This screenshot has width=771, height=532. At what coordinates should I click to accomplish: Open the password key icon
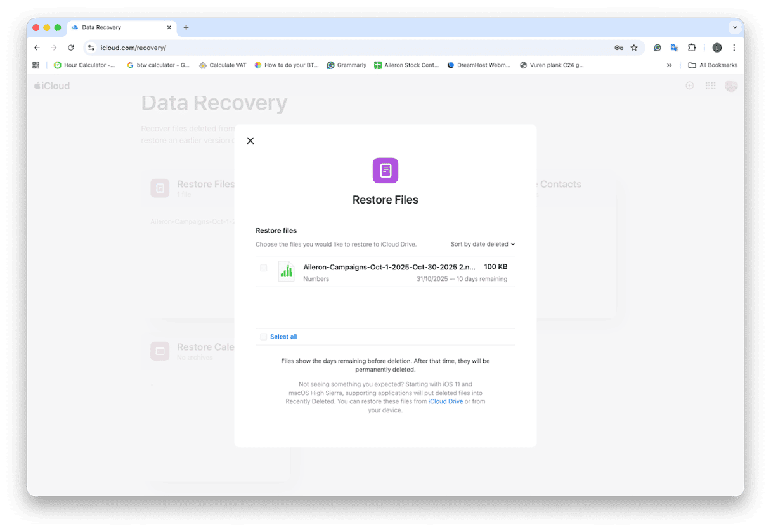coord(618,48)
